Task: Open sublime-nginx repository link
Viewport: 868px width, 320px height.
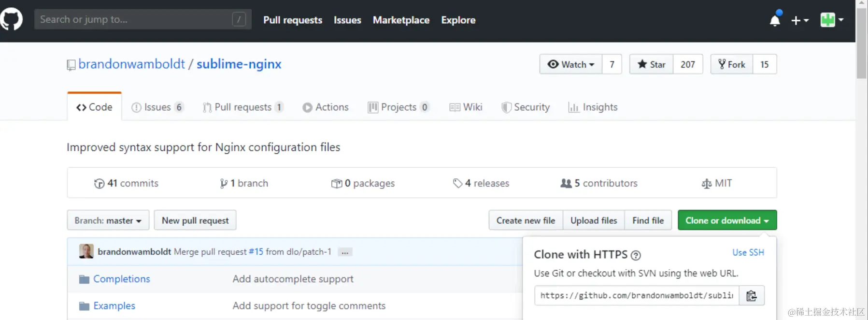Action: [239, 64]
